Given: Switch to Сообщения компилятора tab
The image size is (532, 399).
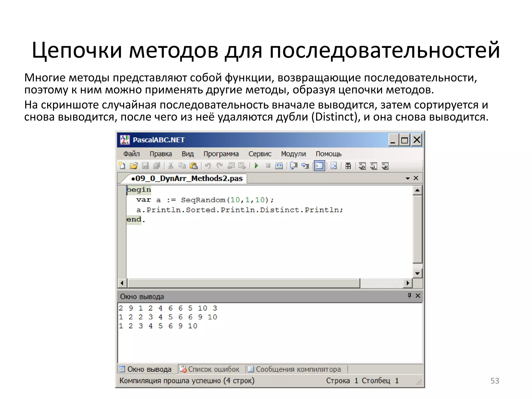Looking at the screenshot, I should pos(294,369).
